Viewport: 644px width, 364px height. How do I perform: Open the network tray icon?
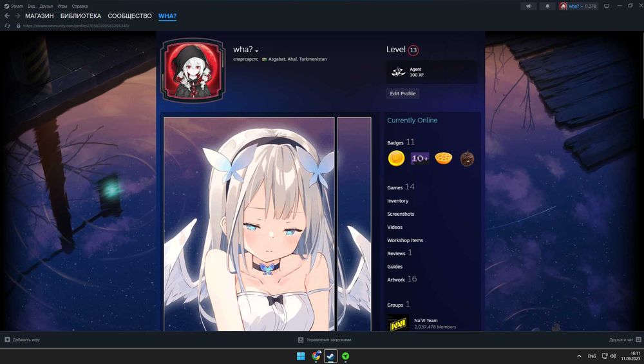pyautogui.click(x=605, y=356)
